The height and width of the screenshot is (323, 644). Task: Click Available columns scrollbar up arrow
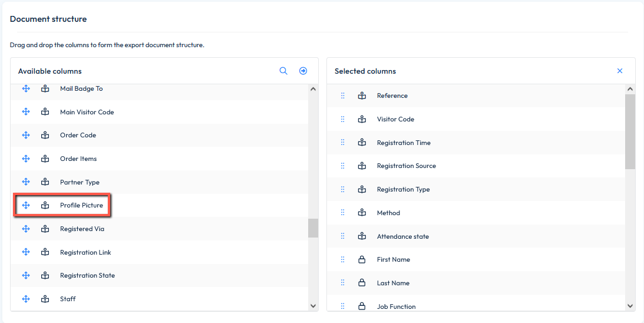(x=313, y=89)
